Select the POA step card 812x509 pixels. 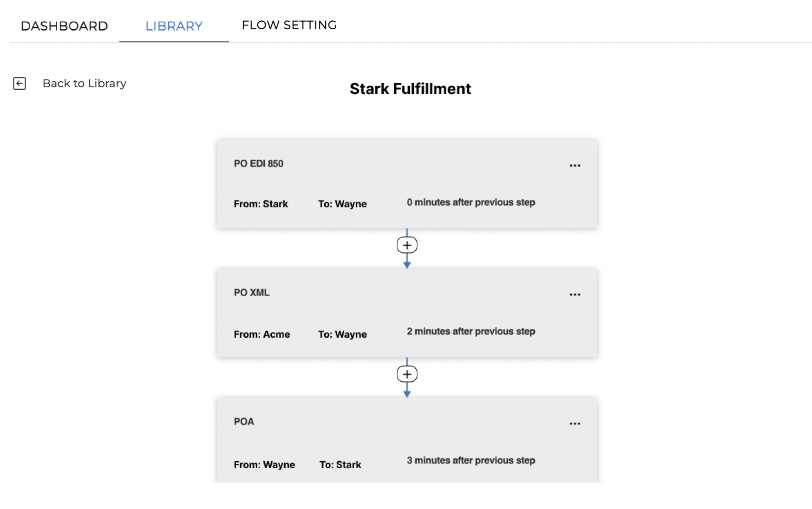(x=407, y=440)
